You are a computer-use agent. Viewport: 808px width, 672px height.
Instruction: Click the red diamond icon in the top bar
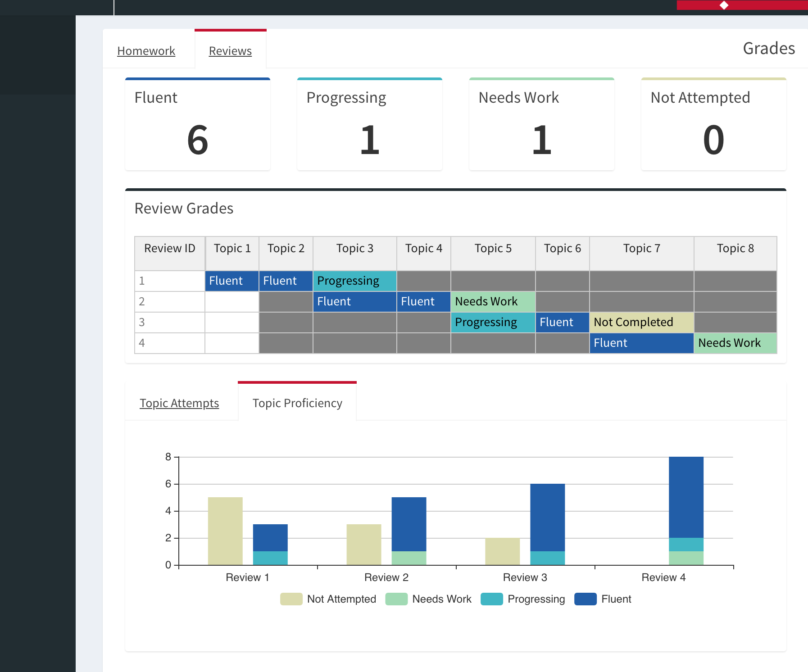coord(723,6)
